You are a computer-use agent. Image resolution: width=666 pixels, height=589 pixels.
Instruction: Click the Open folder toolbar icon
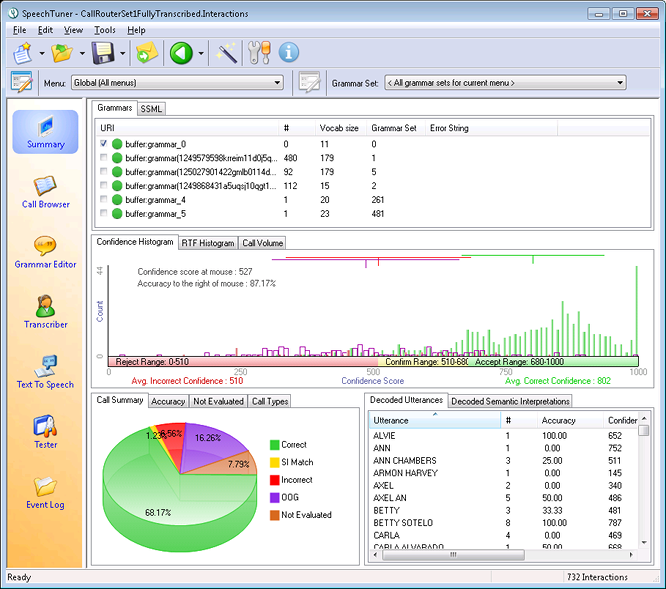point(62,53)
